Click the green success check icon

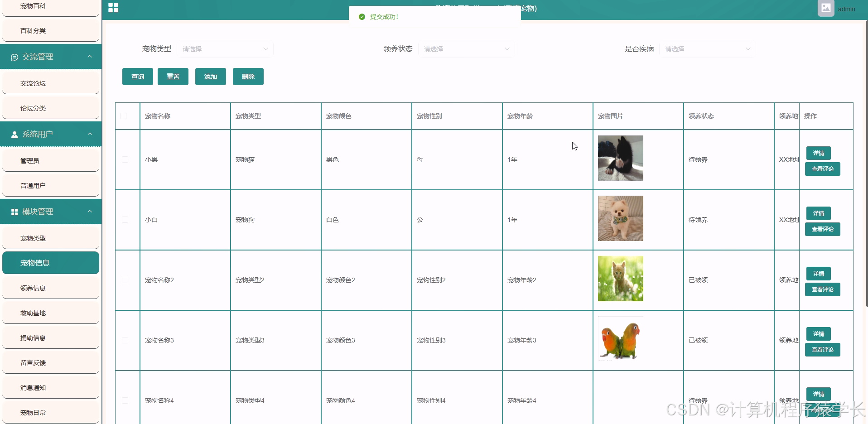362,17
